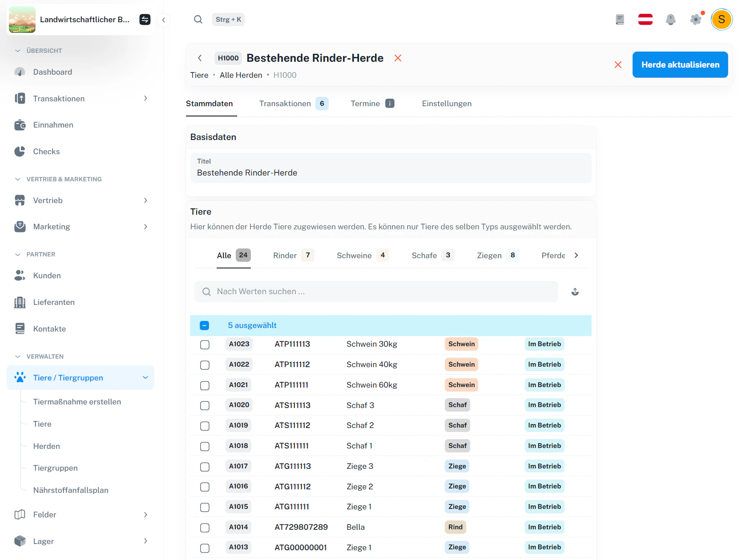Check the box for A1022 Schwein 40kg
Screen dimensions: 754x560
tap(205, 365)
